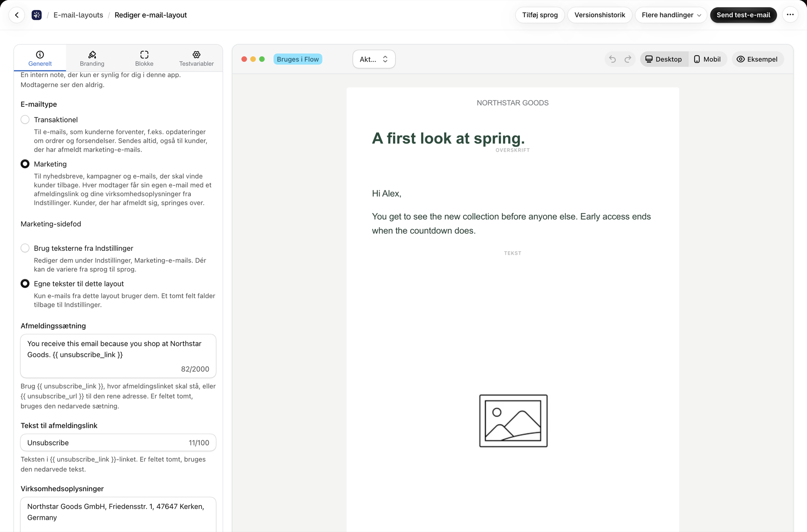Expand the Flere handlinger dropdown
The width and height of the screenshot is (807, 532).
point(671,15)
